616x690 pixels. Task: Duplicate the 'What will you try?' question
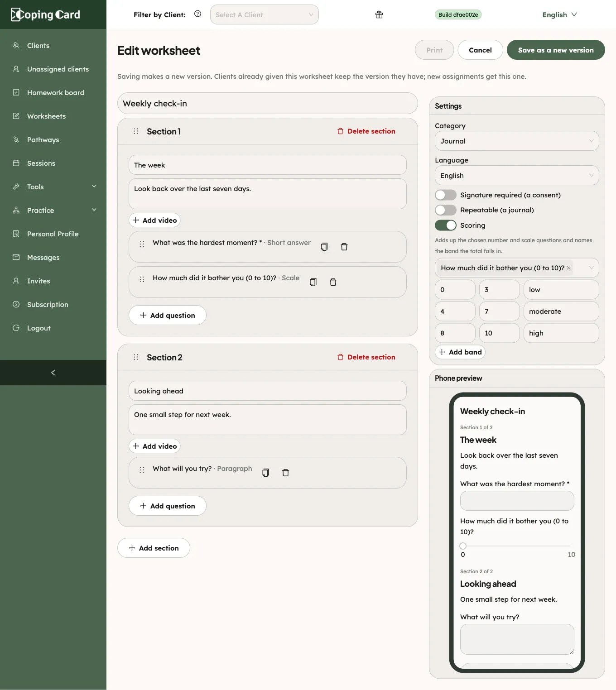coord(265,473)
